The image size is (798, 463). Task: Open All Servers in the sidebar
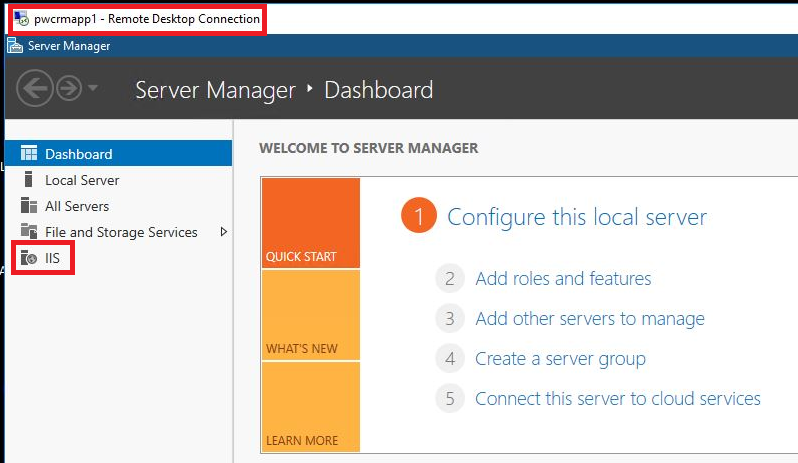pyautogui.click(x=77, y=206)
